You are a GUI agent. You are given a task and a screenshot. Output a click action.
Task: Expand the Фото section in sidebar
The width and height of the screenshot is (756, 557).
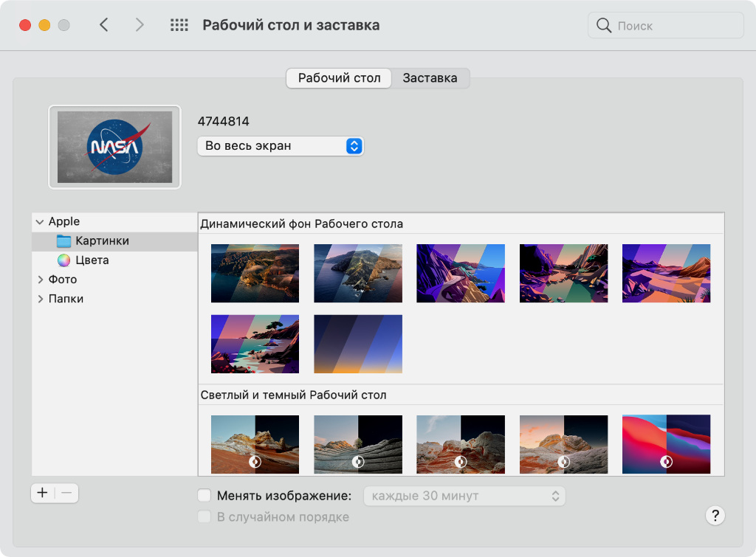coord(40,280)
